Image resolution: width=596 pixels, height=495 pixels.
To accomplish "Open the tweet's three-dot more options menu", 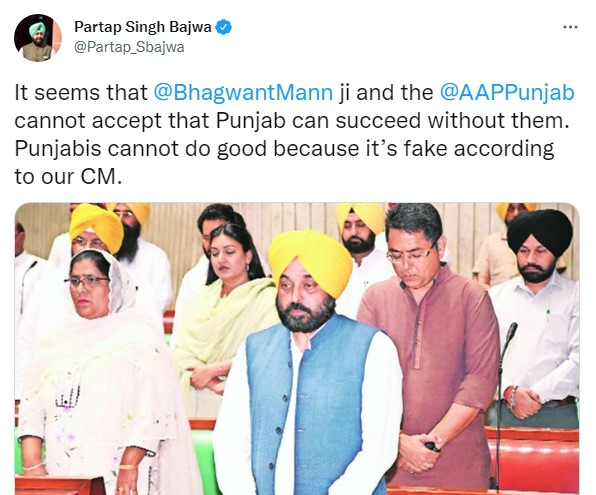I will 570,27.
